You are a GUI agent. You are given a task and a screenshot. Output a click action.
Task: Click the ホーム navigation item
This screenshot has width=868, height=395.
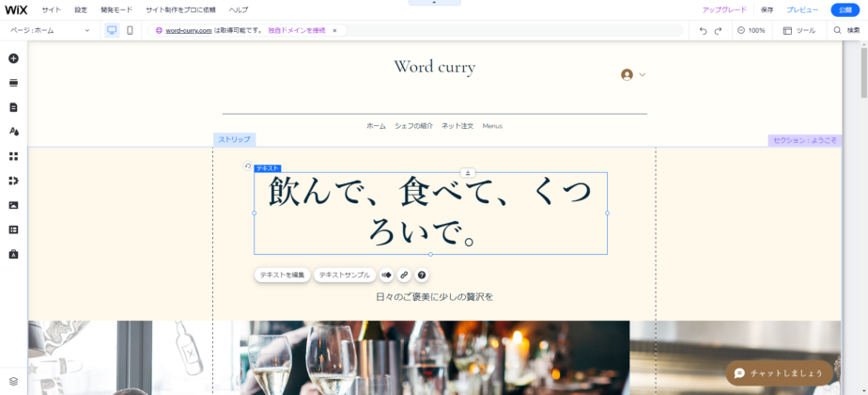tap(376, 126)
